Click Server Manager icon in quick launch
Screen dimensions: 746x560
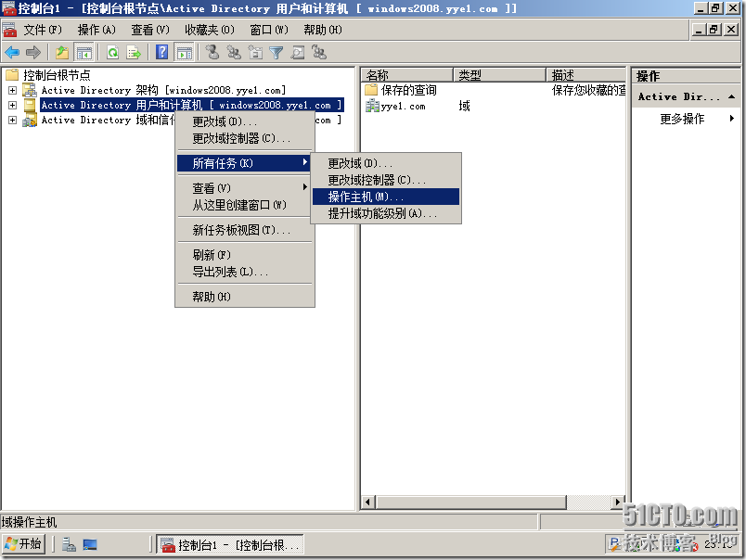click(69, 544)
